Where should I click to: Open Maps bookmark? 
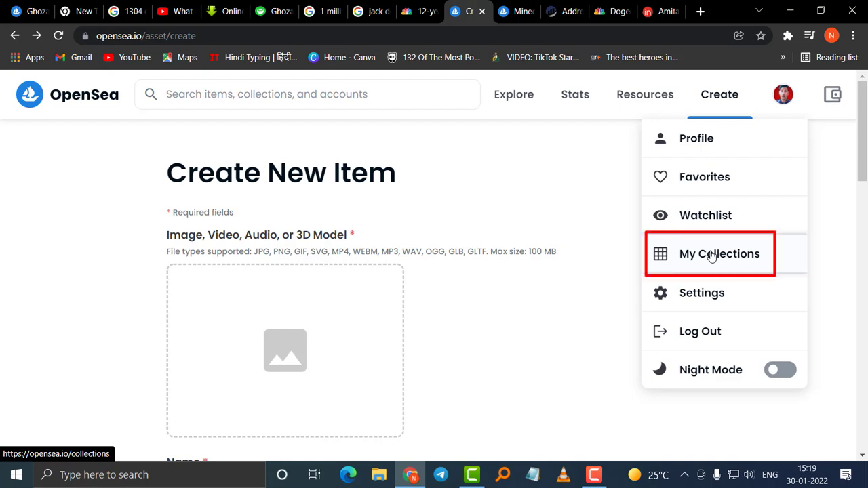tap(180, 57)
